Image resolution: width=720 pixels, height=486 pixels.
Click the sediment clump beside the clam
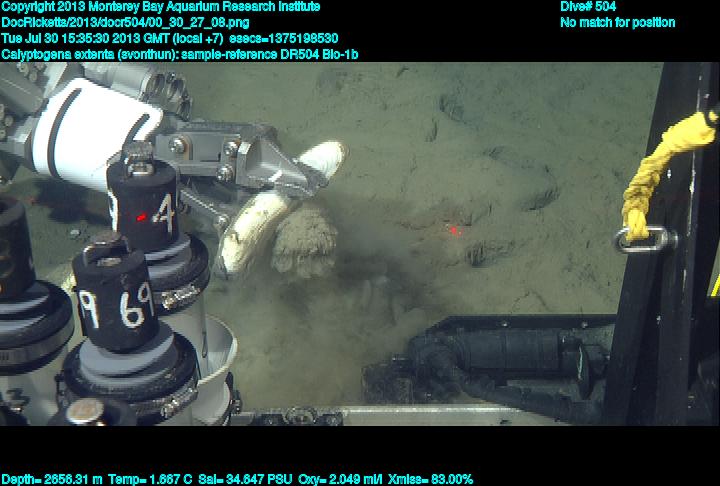(x=303, y=243)
